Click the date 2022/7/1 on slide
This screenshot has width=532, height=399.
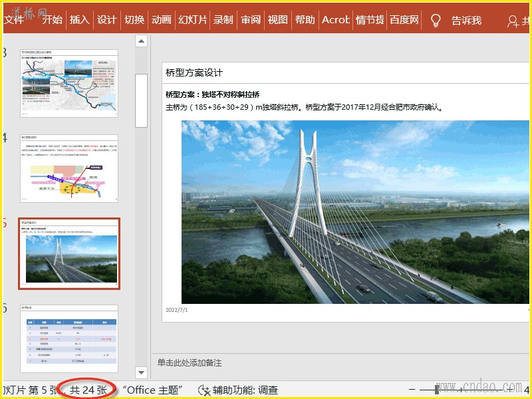(176, 310)
